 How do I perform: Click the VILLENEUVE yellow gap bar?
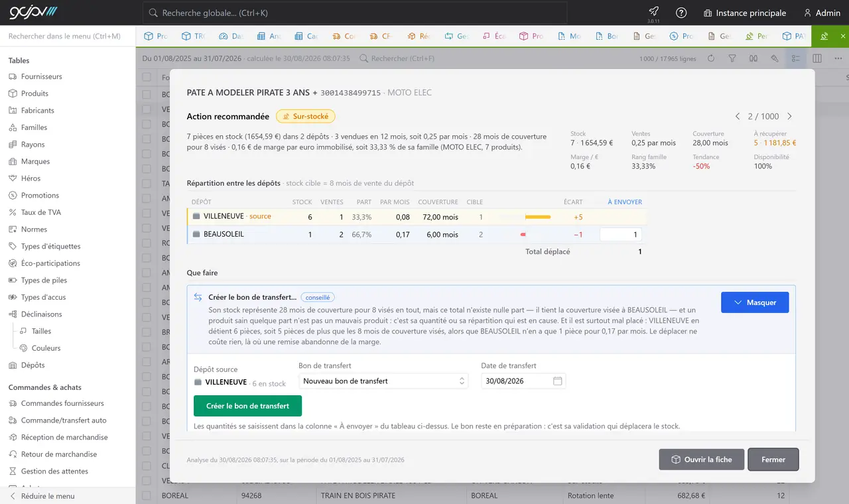click(x=538, y=217)
